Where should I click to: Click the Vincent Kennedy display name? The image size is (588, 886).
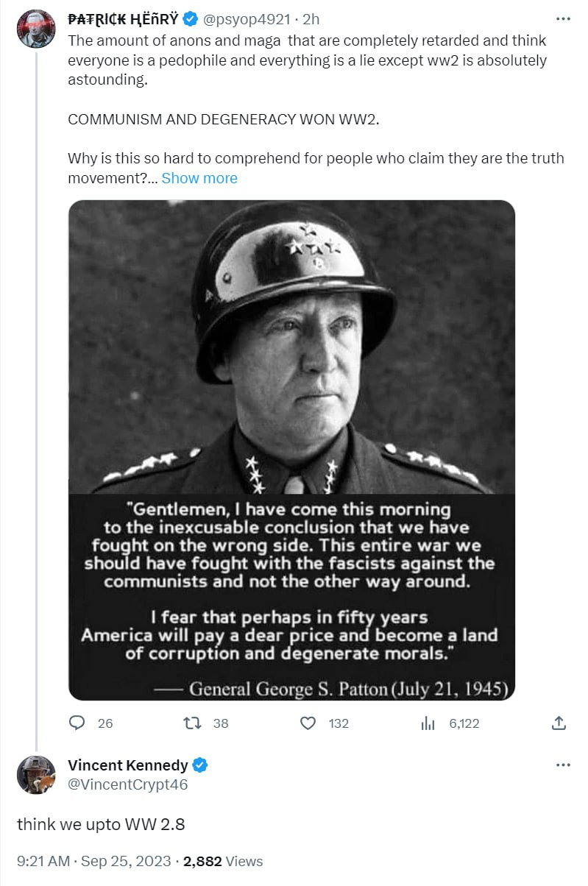(128, 765)
